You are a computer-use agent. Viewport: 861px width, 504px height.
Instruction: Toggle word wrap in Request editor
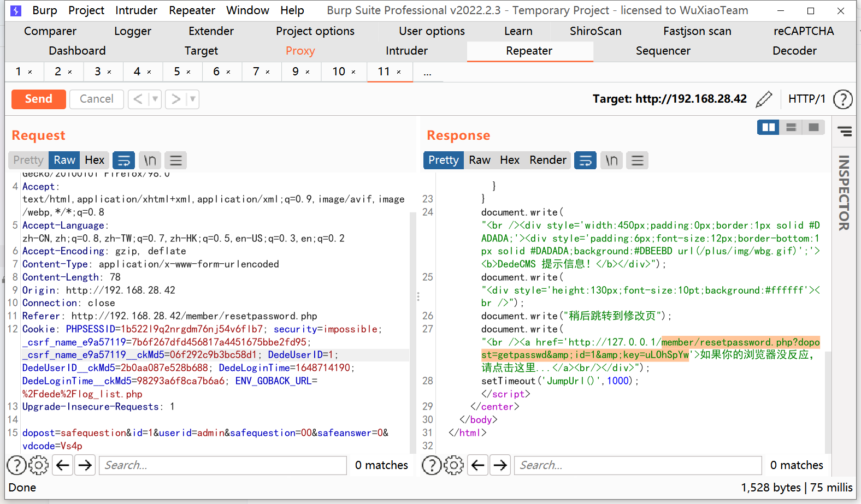coord(124,160)
